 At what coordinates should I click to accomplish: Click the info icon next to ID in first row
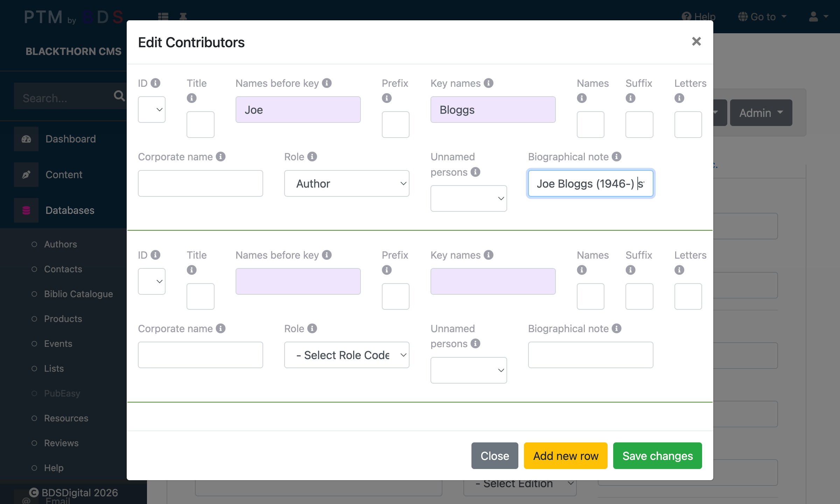(x=155, y=83)
